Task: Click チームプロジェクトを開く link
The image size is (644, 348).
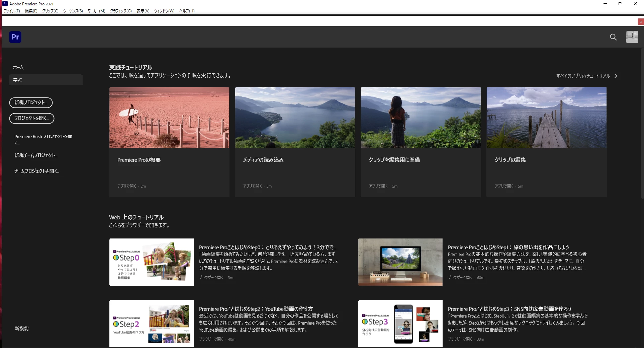Action: [37, 171]
